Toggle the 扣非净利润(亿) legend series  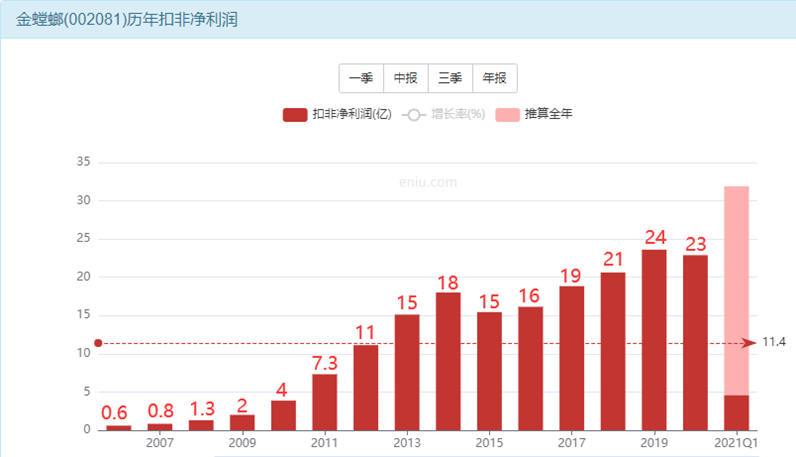[338, 114]
